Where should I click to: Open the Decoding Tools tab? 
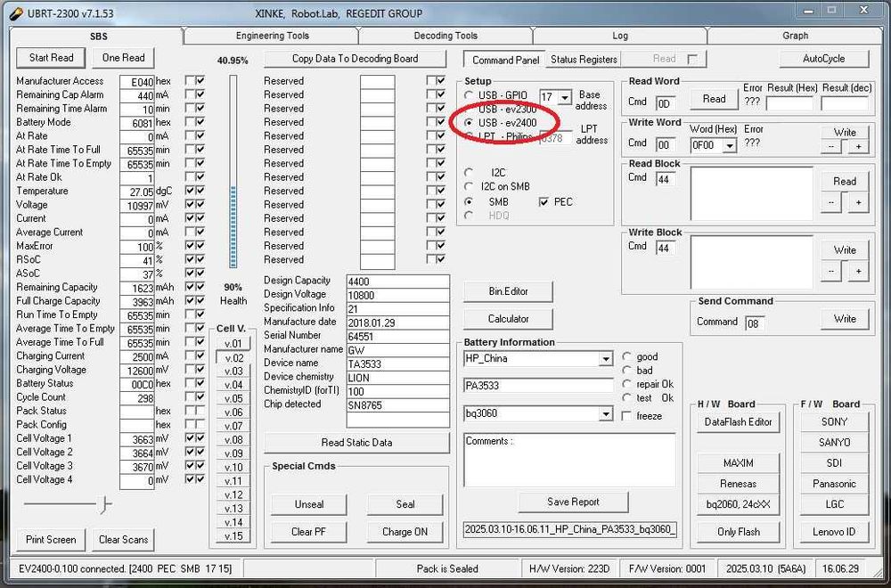click(445, 36)
